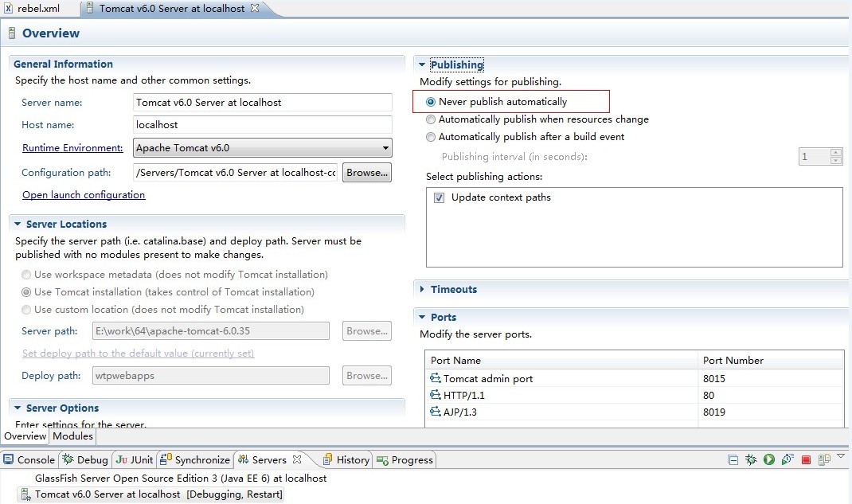Close the Tomcat server editor tab
852x504 pixels.
point(254,8)
